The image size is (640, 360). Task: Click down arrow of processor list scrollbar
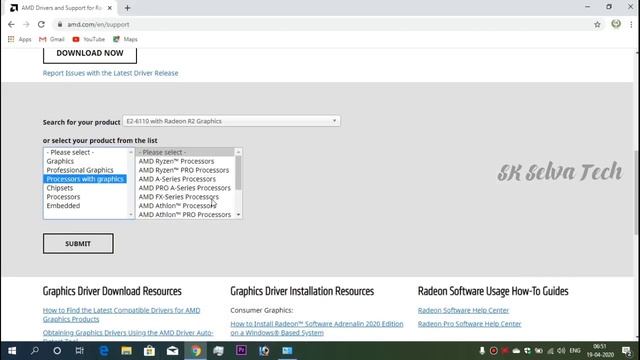pyautogui.click(x=238, y=215)
